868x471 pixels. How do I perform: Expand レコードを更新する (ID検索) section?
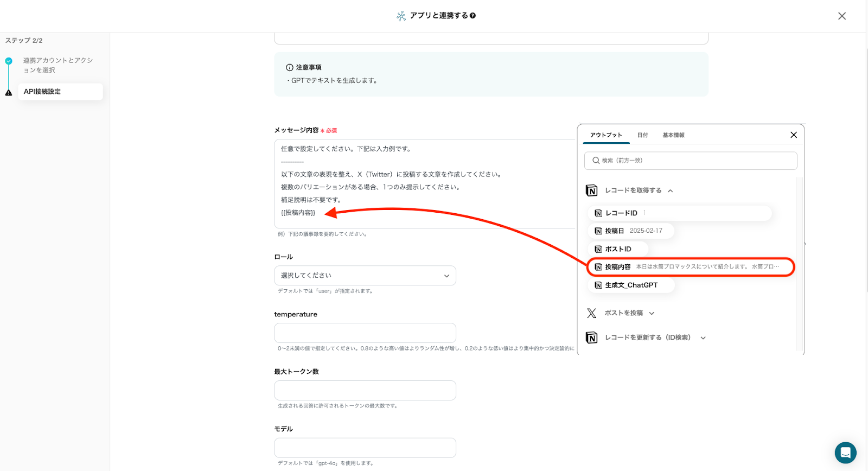(703, 338)
